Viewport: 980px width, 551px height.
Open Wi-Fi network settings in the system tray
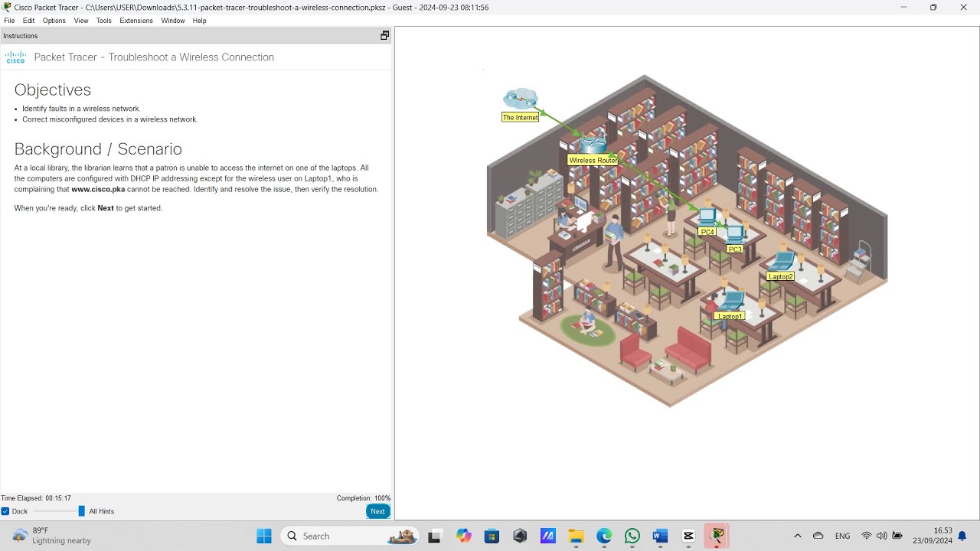click(867, 536)
